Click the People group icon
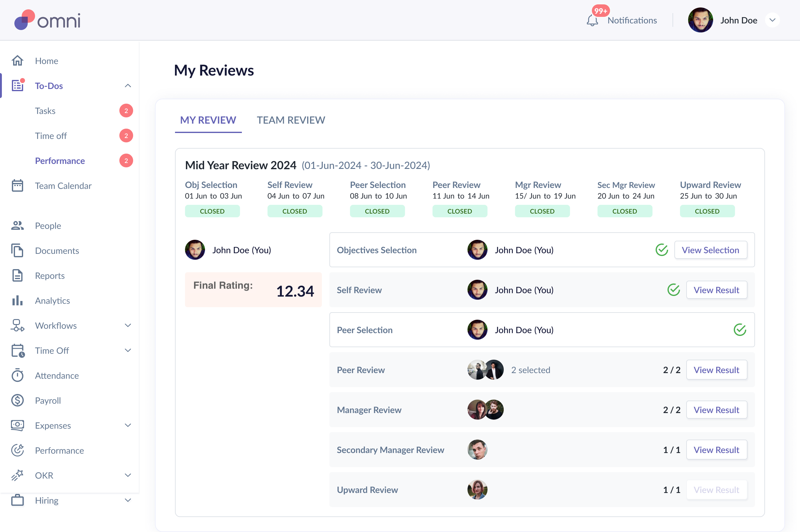Viewport: 800px width, 532px height. (17, 226)
